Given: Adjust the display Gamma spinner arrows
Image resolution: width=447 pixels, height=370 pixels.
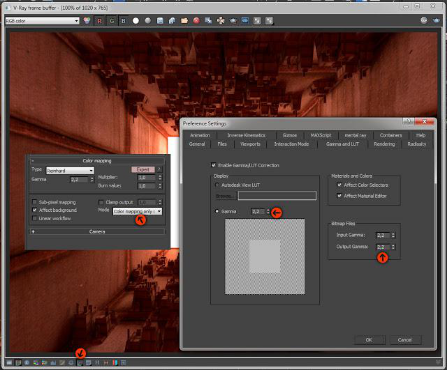Looking at the screenshot, I should point(268,211).
